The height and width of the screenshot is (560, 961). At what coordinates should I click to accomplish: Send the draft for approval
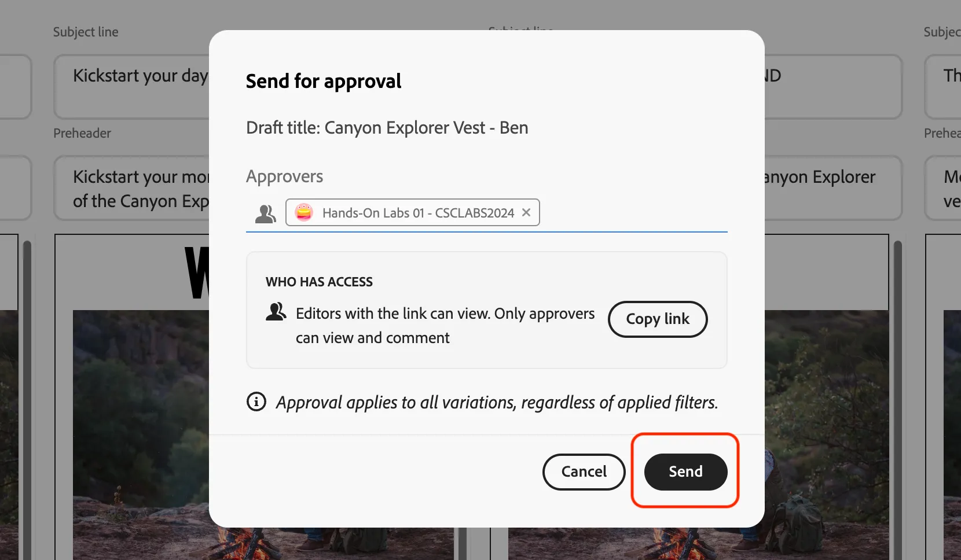click(685, 471)
